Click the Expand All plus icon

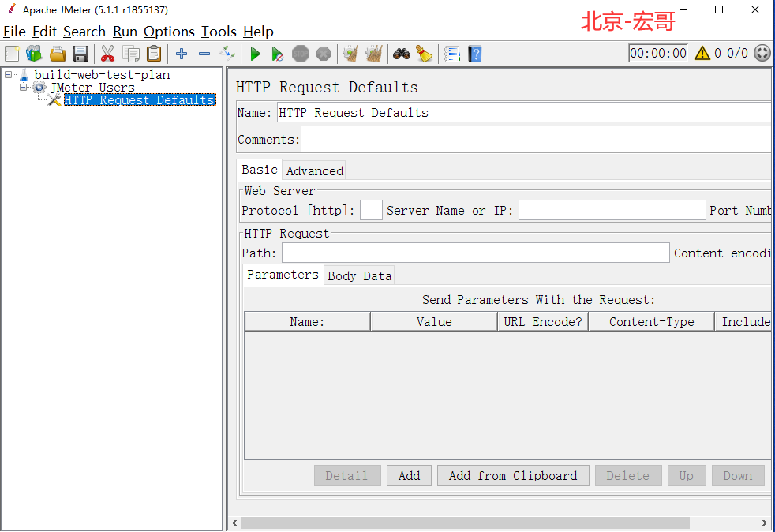[182, 54]
